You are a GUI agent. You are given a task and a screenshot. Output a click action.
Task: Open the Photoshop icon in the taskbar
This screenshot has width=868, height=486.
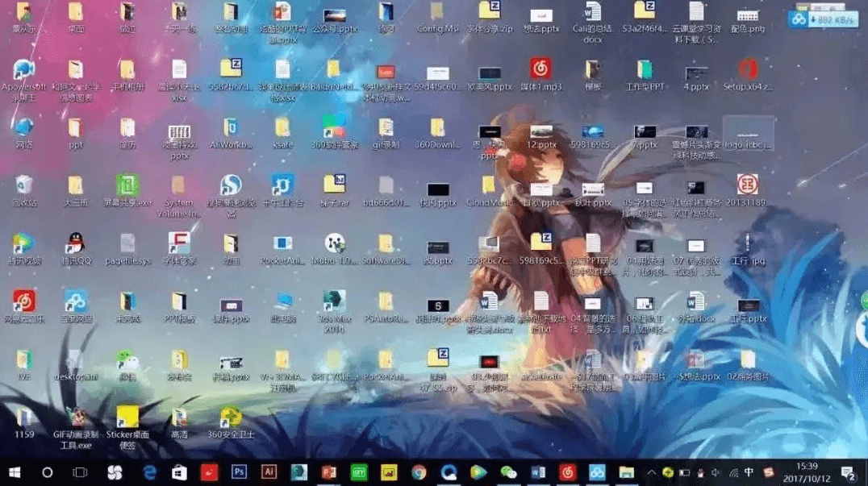(239, 471)
